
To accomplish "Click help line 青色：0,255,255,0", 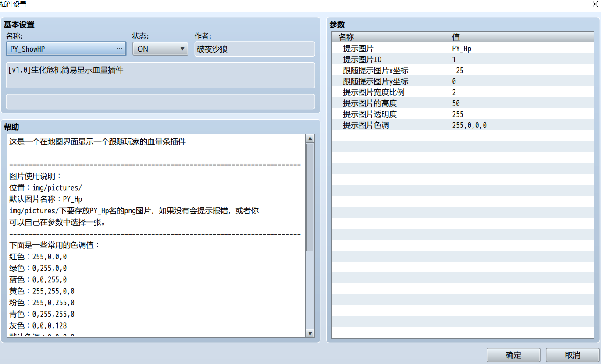I will 42,314.
